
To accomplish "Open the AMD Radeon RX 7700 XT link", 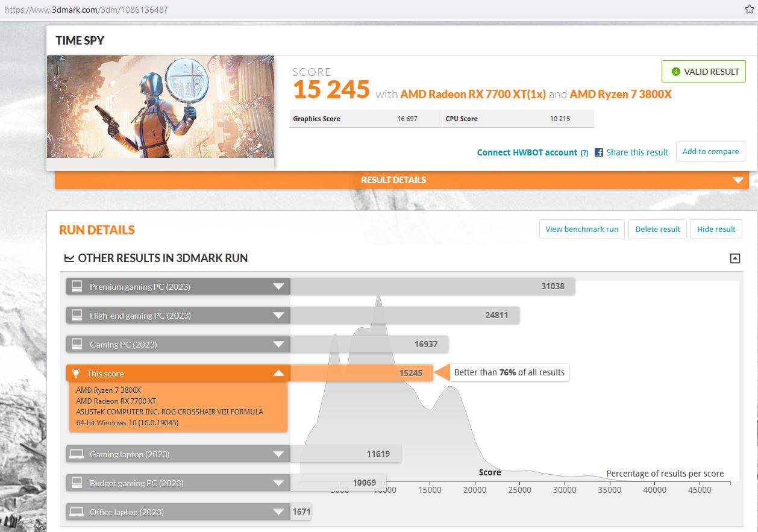I will point(473,94).
